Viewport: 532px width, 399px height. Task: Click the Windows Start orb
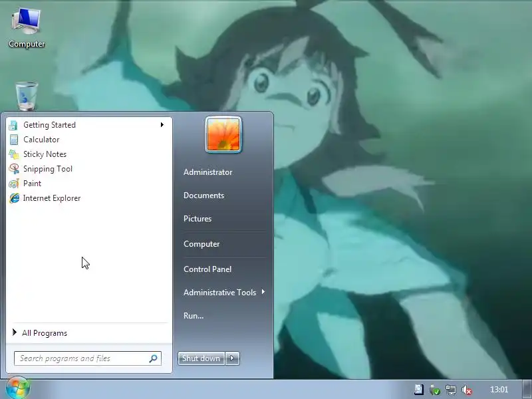pyautogui.click(x=18, y=388)
